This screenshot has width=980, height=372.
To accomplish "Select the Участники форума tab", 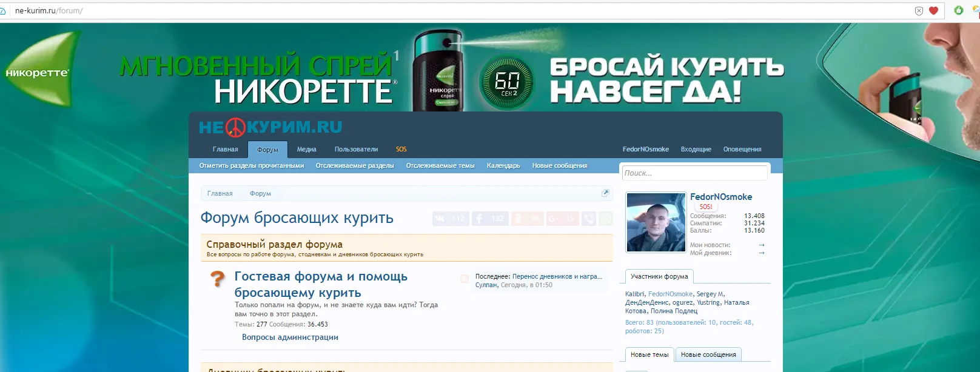I will click(x=659, y=276).
